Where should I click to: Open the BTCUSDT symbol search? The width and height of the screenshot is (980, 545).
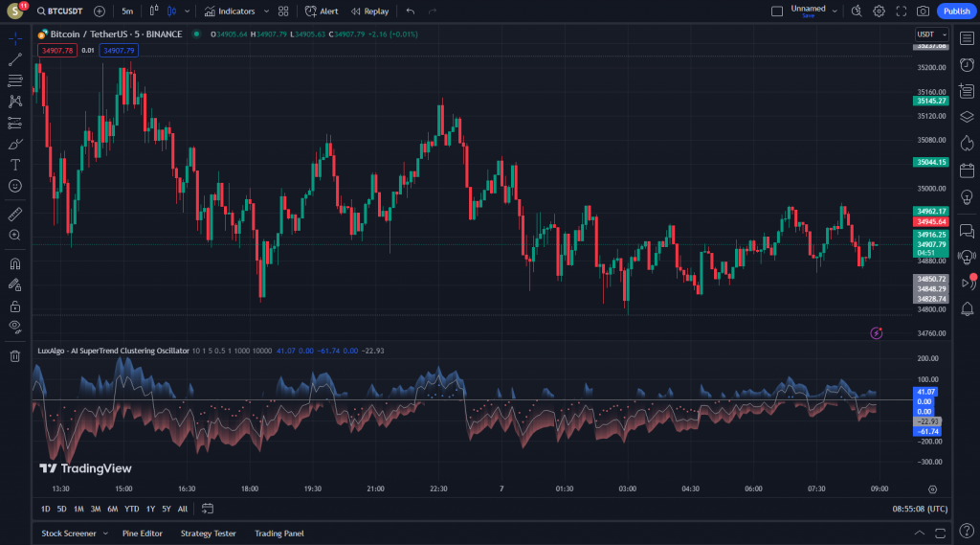60,11
